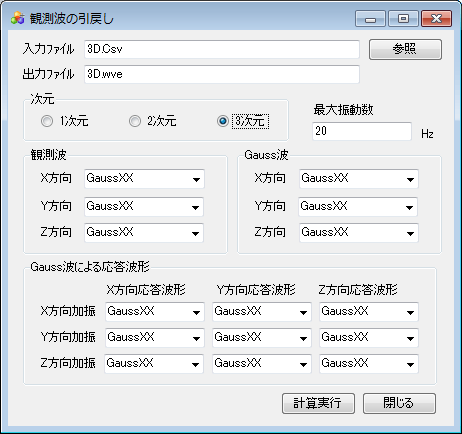
Task: Expand the Gauss波 Z方向 combo box
Action: (359, 233)
